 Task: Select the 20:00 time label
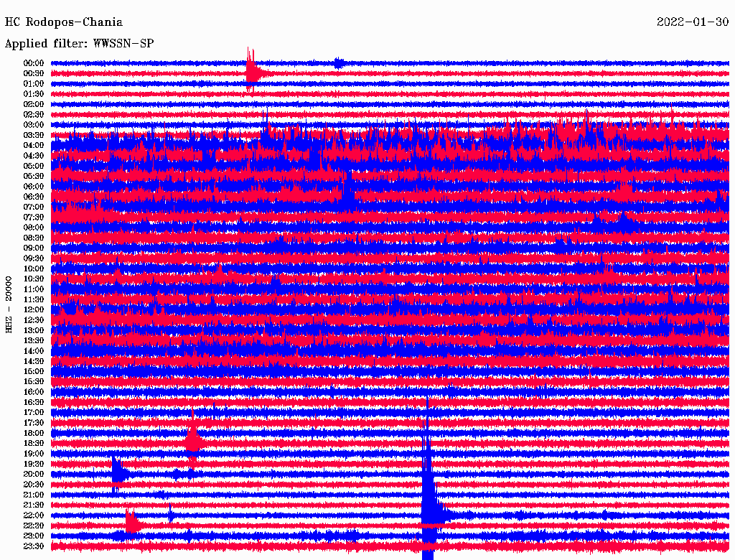click(x=33, y=474)
